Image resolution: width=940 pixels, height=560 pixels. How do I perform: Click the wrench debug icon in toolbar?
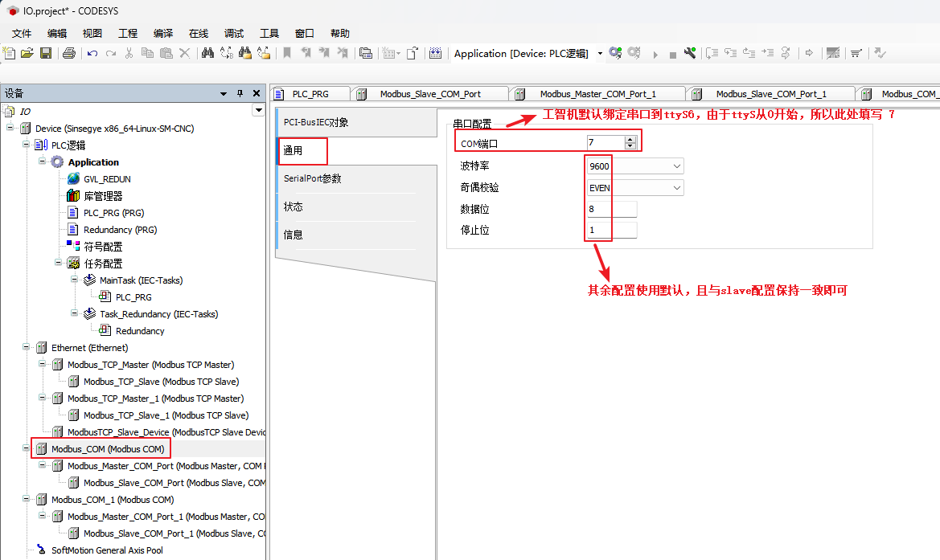coord(690,53)
